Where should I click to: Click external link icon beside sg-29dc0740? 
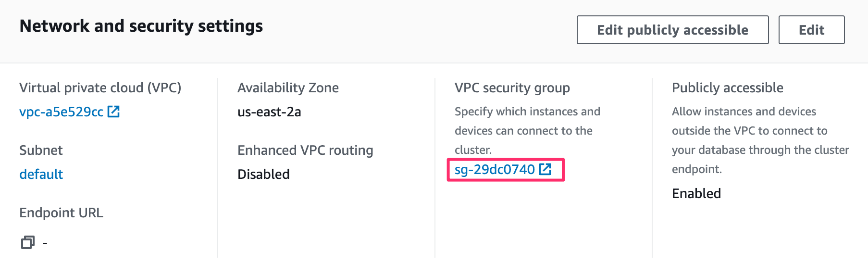click(545, 169)
